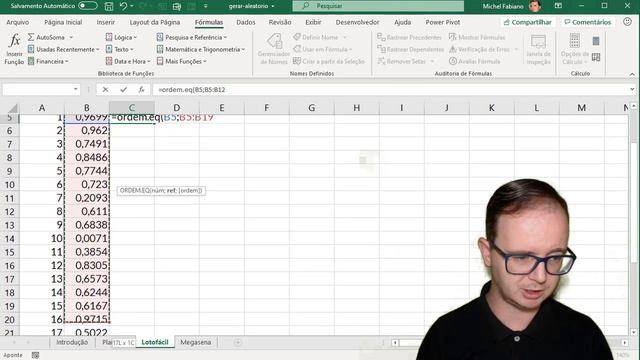Click cell containing 0,0071
Image resolution: width=640 pixels, height=360 pixels.
point(87,239)
